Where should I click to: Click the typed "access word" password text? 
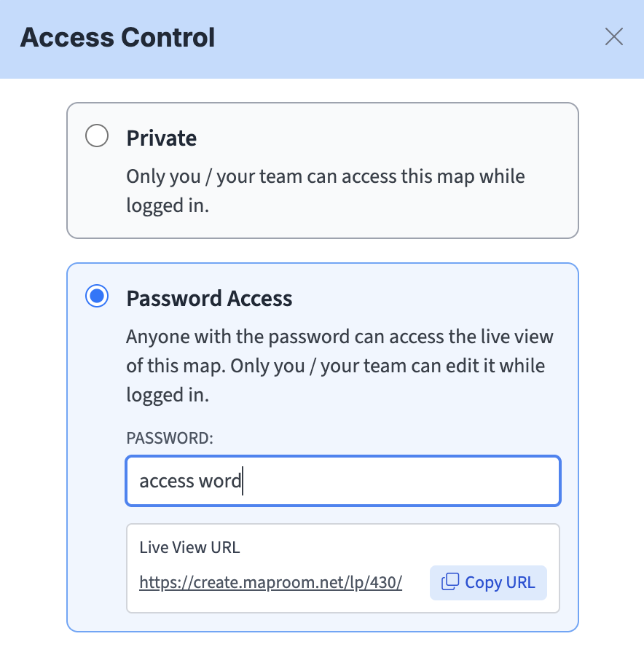tap(190, 482)
